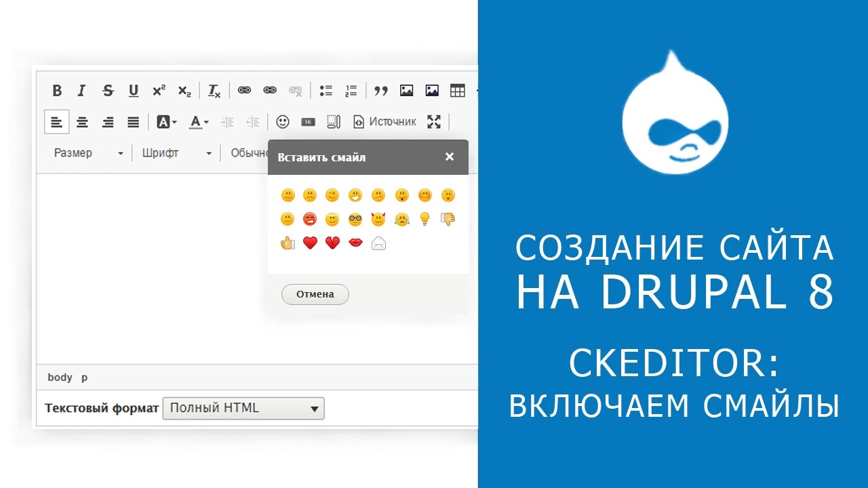Viewport: 868px width, 488px height.
Task: Insert the red heart emoticon
Action: pos(310,243)
